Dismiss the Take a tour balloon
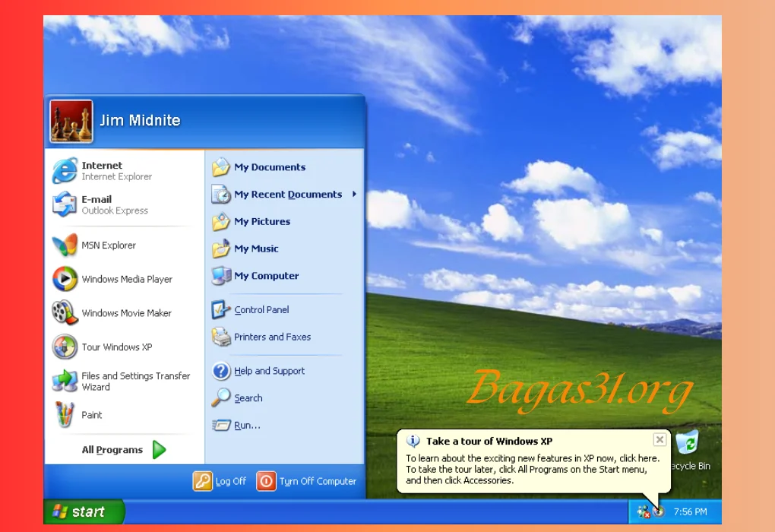This screenshot has height=532, width=775. pyautogui.click(x=660, y=439)
